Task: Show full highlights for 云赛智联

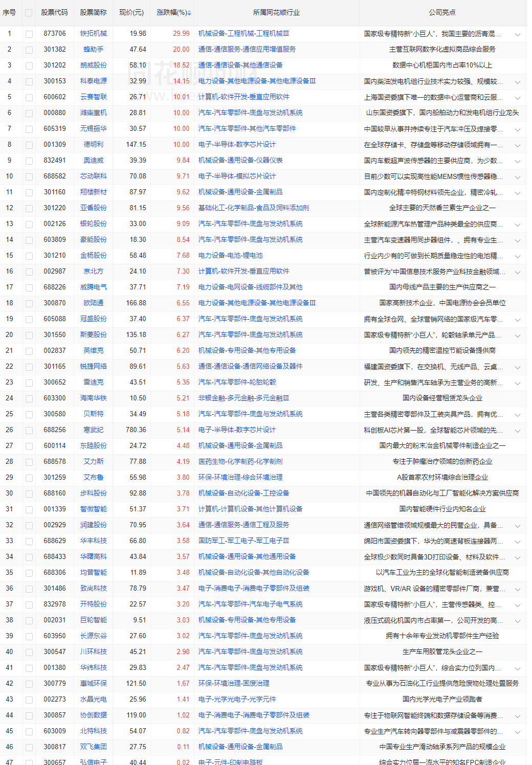Action: (518, 98)
